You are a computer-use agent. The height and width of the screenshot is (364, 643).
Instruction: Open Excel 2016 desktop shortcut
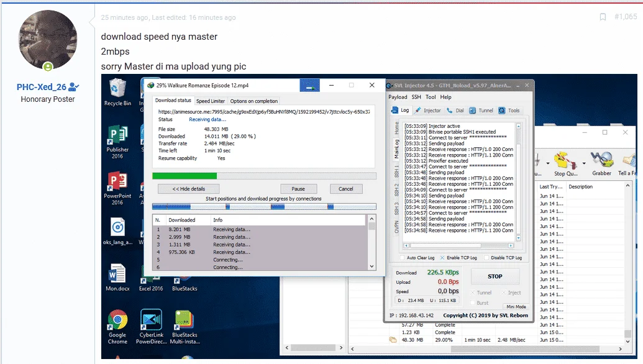tap(151, 284)
